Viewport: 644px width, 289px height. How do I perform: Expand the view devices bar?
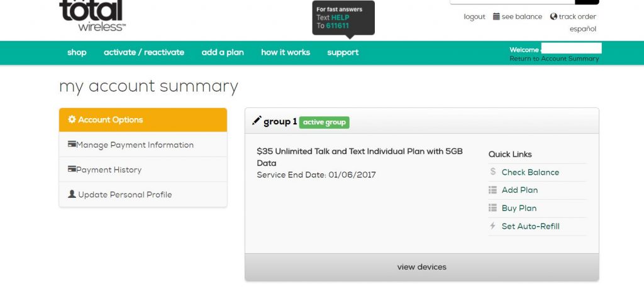422,267
